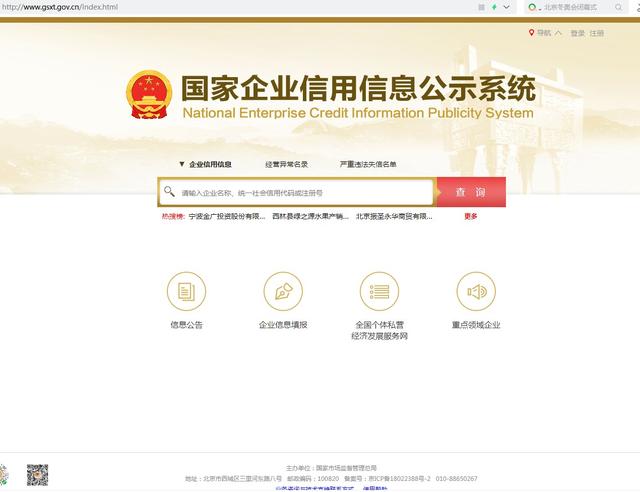Open the QR code image in the footer

tap(38, 475)
